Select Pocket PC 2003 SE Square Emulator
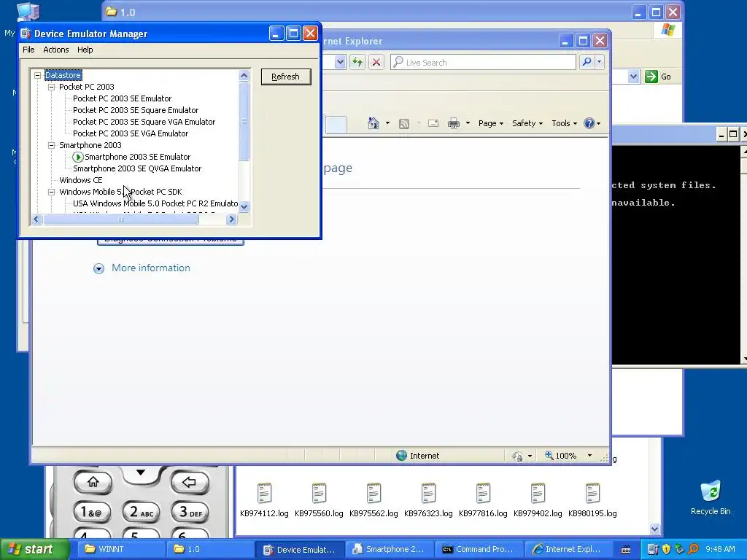 (x=136, y=110)
